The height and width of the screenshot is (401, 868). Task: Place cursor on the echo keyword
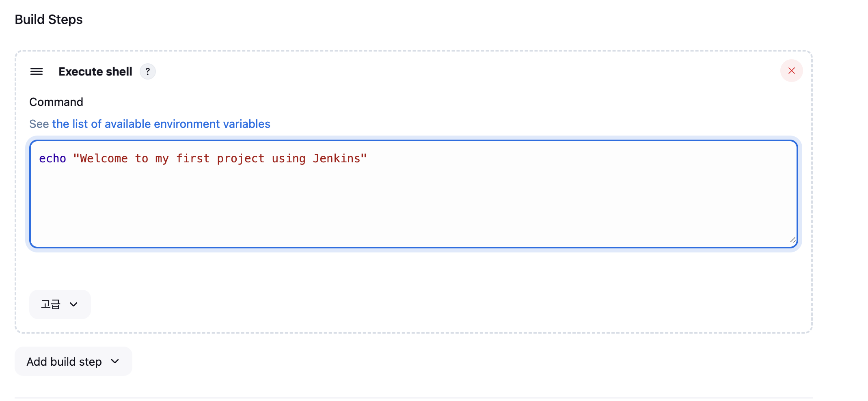click(52, 158)
